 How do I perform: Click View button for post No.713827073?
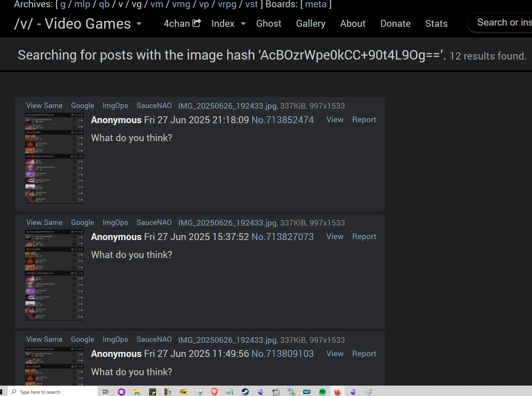[x=335, y=237]
